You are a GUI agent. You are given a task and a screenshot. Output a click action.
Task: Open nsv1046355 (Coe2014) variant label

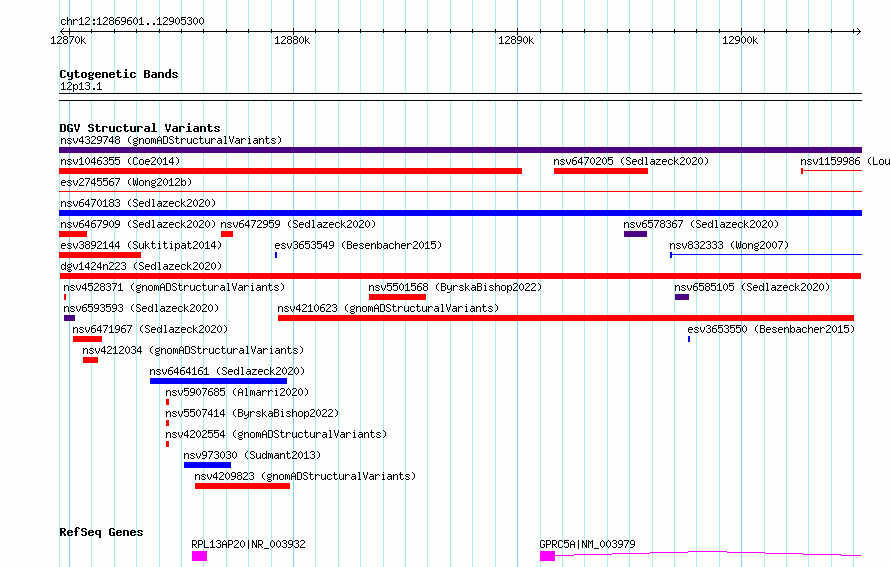120,161
